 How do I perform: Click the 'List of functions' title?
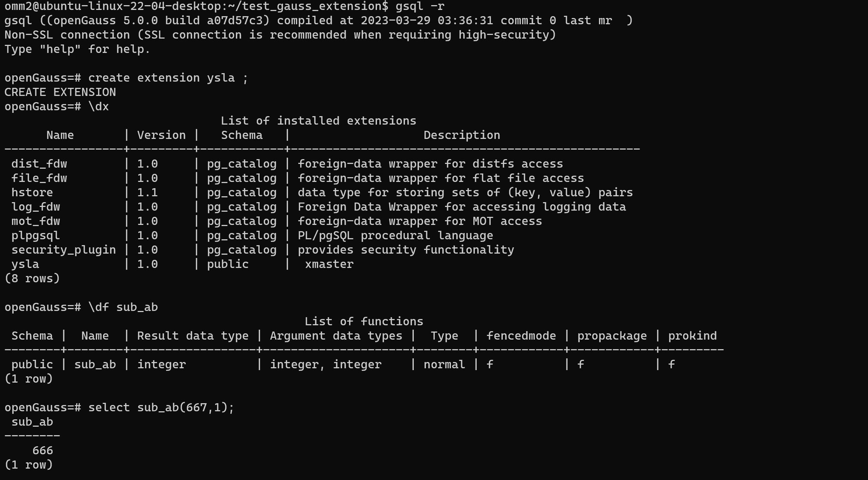(364, 322)
